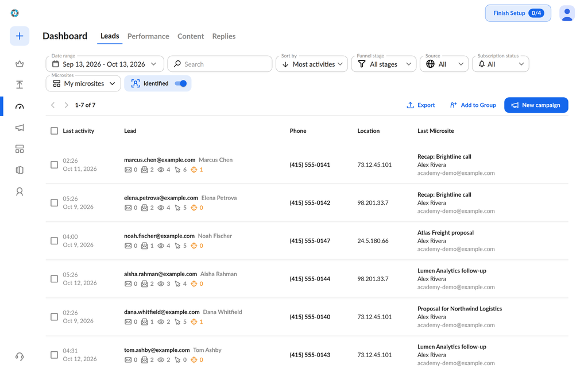Select the Elena Petrova row checkbox
Viewport: 588px width, 368px height.
pos(55,203)
